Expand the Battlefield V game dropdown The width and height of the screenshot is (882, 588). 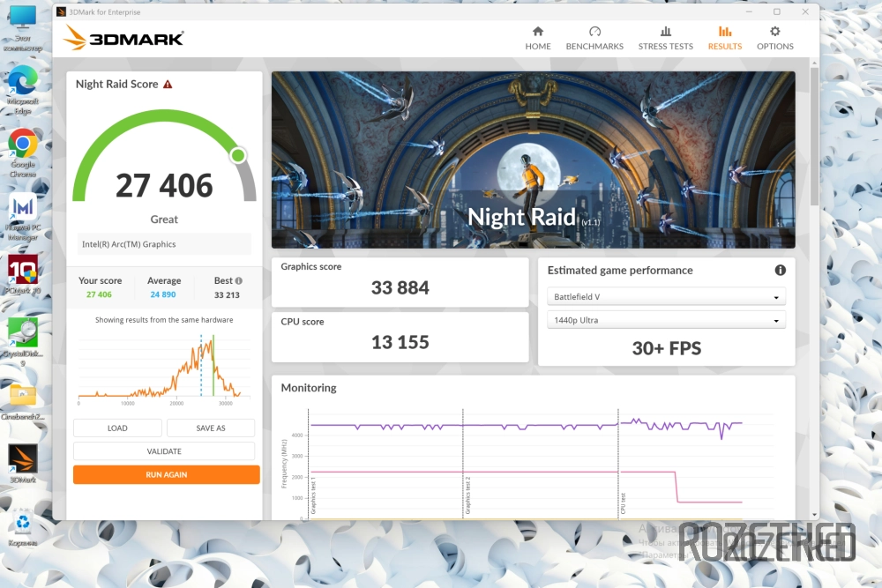[x=666, y=297]
